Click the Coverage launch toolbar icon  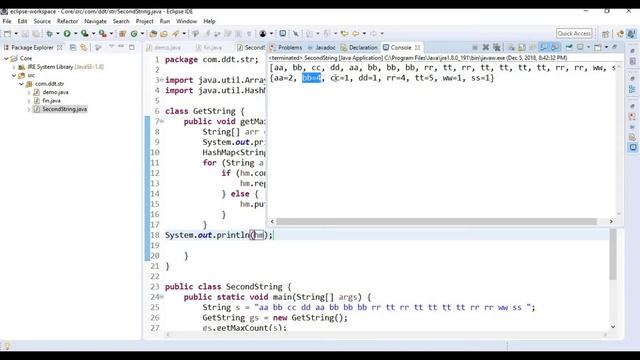[x=84, y=33]
